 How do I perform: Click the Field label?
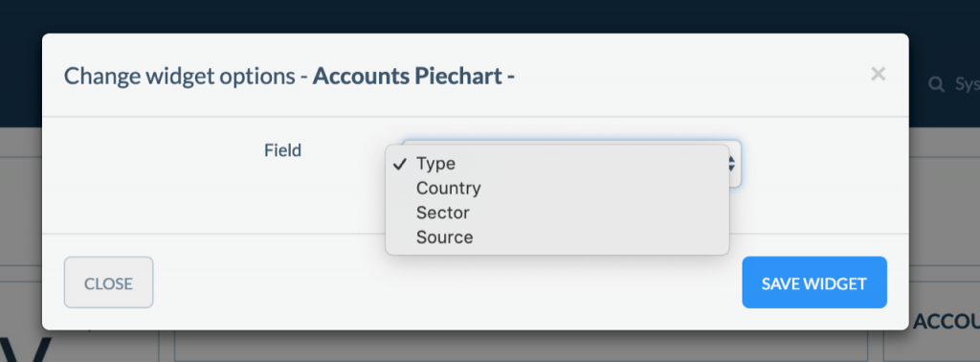282,150
